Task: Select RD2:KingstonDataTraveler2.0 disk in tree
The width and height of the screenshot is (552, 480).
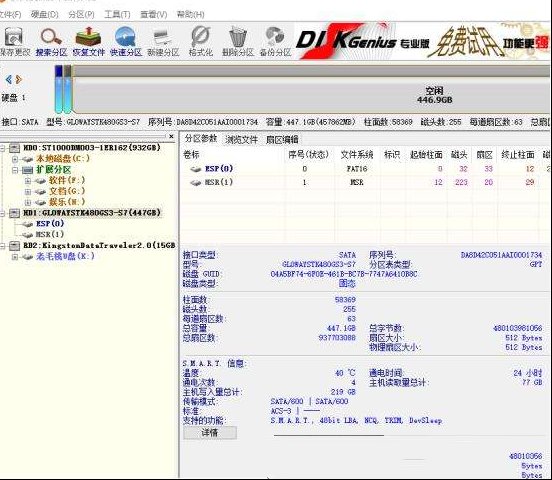Action: coord(99,245)
